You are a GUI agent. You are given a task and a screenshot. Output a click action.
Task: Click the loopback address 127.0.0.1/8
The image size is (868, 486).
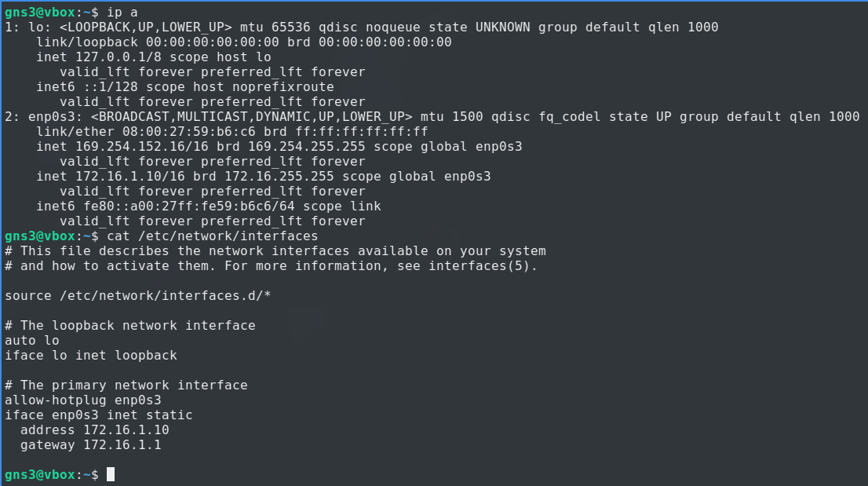(x=115, y=57)
